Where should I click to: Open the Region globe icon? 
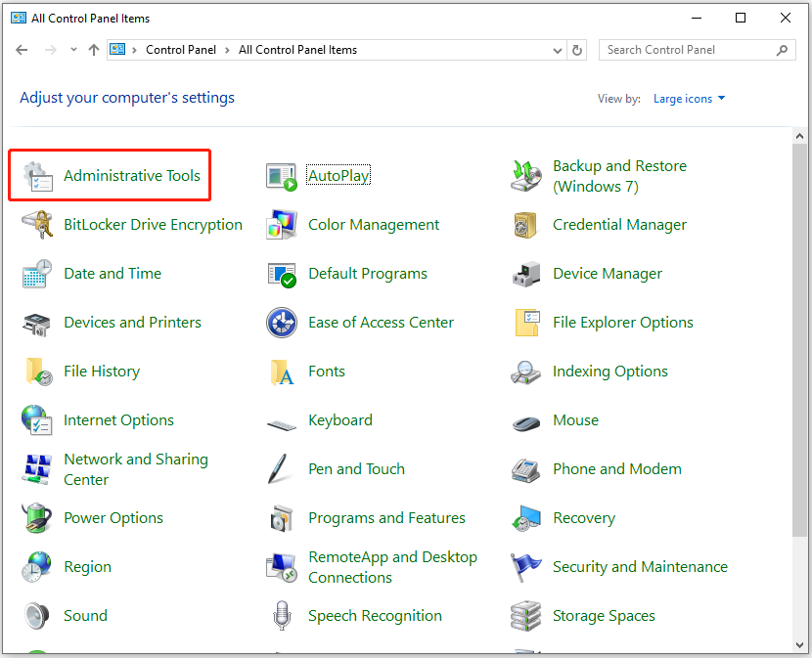pyautogui.click(x=36, y=567)
